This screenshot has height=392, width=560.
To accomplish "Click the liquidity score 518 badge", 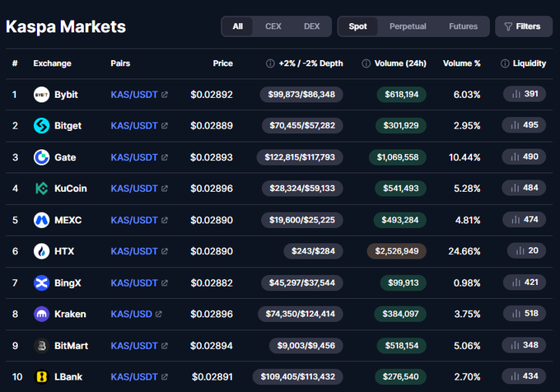I will click(x=525, y=314).
